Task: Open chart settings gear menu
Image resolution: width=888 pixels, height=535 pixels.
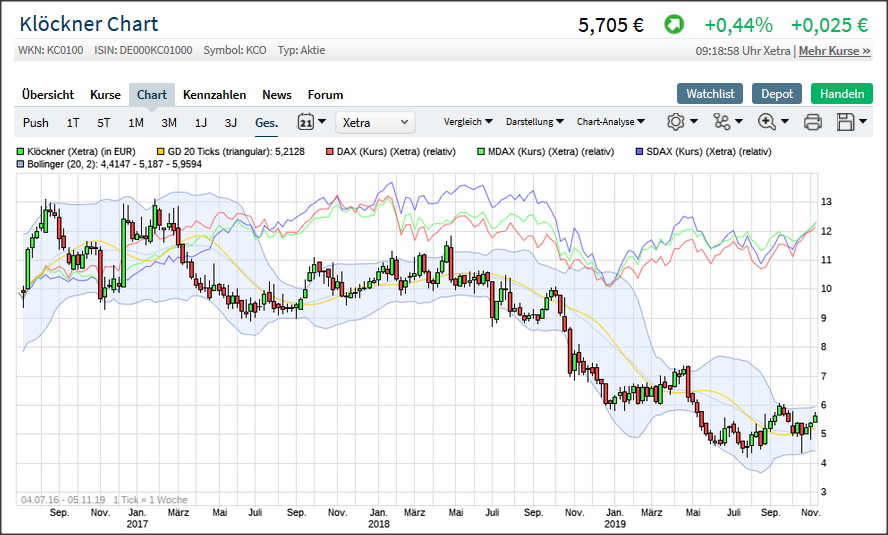Action: click(x=676, y=122)
